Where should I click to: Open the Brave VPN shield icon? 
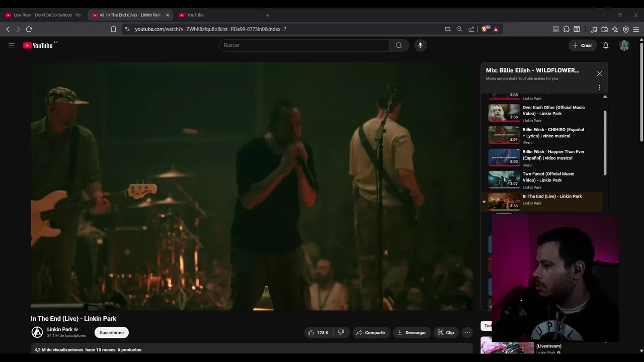626,29
